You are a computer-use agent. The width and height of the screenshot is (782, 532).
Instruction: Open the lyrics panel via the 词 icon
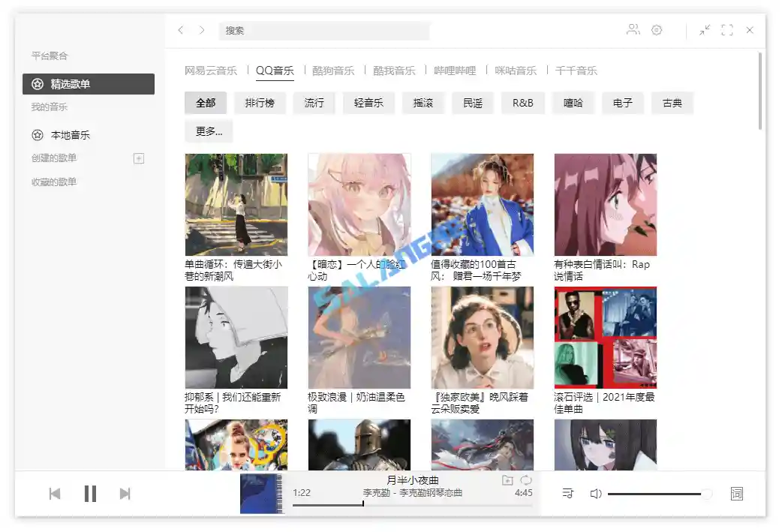click(x=736, y=494)
